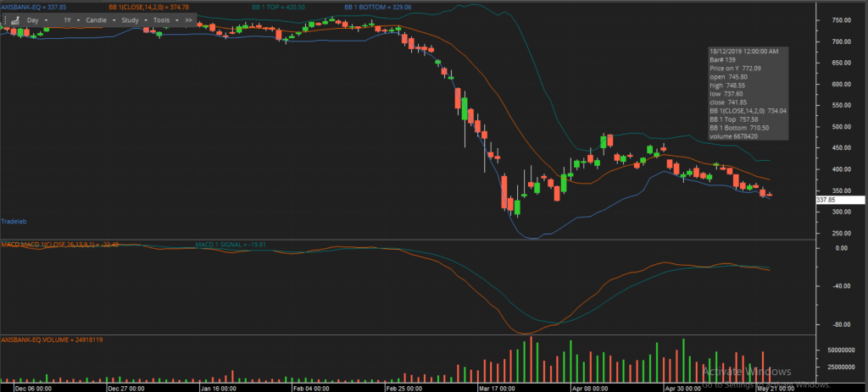Open the 1Y range dropdown

(72, 20)
